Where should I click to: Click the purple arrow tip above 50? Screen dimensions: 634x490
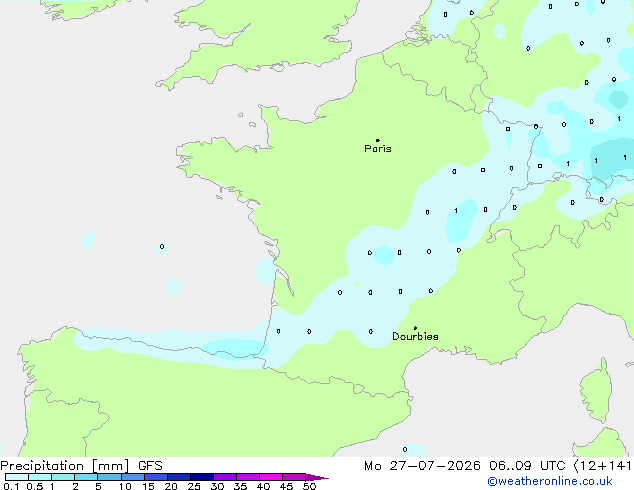(x=317, y=477)
